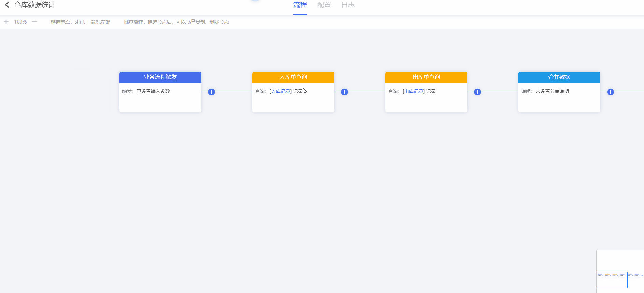
Task: Click 已设置输入参数 text in trigger node
Action: coord(153,91)
